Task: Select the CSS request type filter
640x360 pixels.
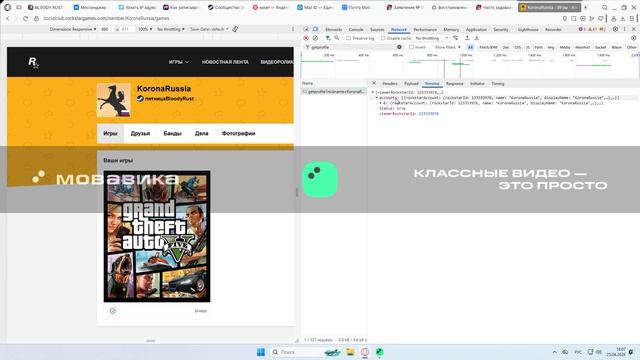Action: [518, 47]
